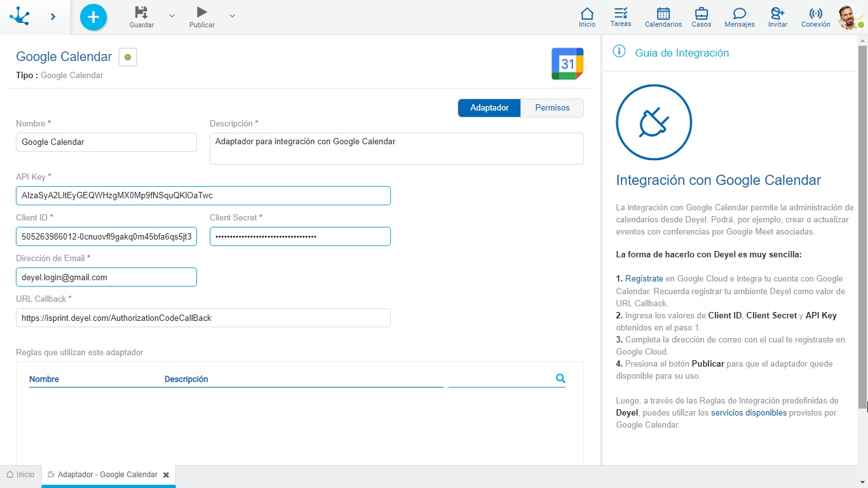Select the Adaptador tab
Screen dimensions: 868x488
pyautogui.click(x=489, y=108)
